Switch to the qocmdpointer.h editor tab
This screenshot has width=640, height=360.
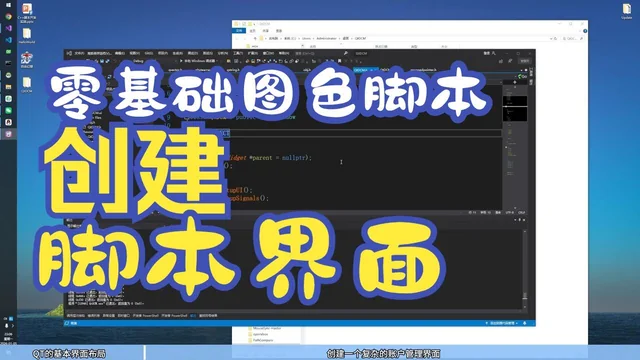pos(423,70)
